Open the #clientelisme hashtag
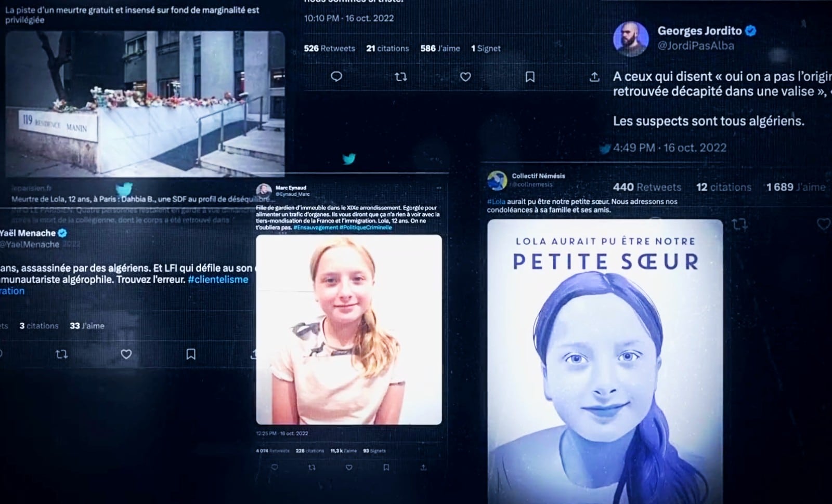 tap(218, 280)
